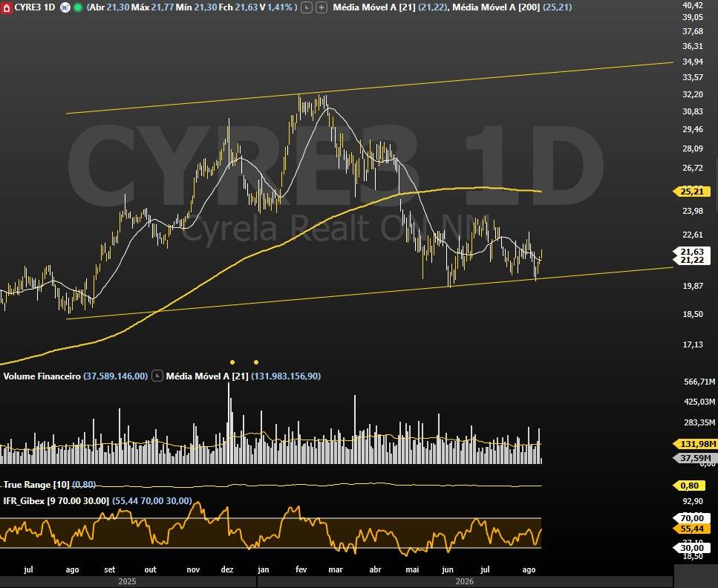This screenshot has height=588, width=718.
Task: Open Média Móvel A [21] label in the volume panel
Action: pyautogui.click(x=207, y=376)
